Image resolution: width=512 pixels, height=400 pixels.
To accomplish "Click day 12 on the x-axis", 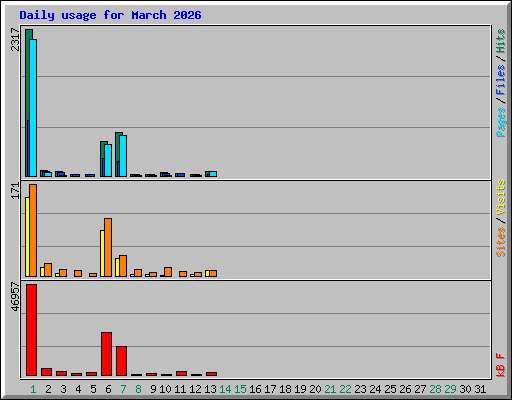I will pyautogui.click(x=195, y=389).
